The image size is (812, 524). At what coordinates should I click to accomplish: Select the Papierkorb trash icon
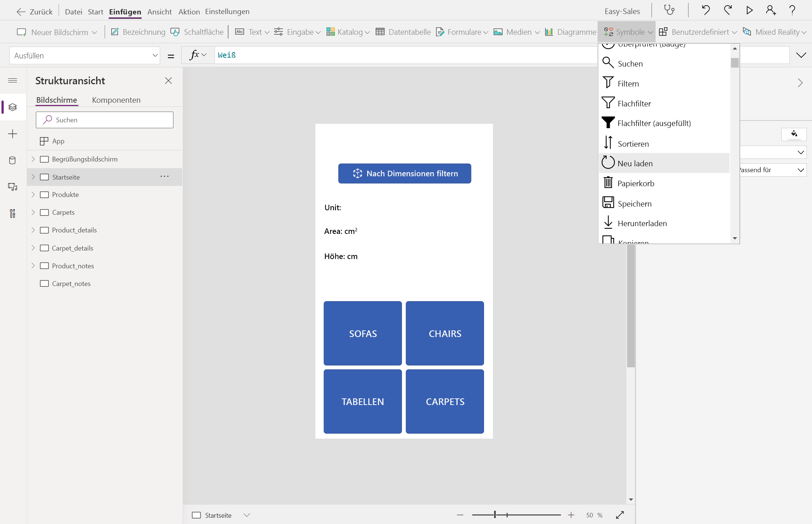[608, 183]
